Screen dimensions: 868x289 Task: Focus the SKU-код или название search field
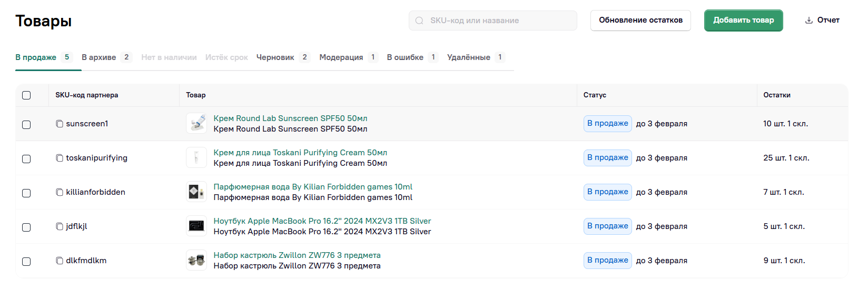[x=498, y=21]
